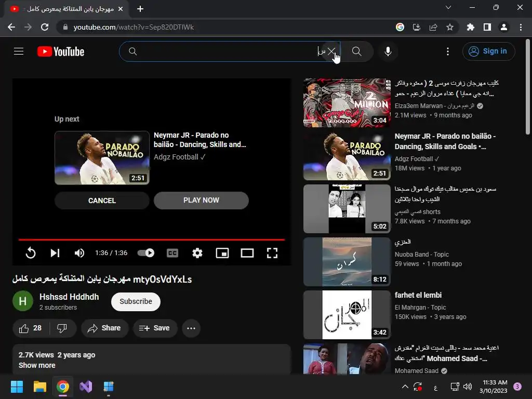Toggle the autoplay switch

pyautogui.click(x=146, y=253)
